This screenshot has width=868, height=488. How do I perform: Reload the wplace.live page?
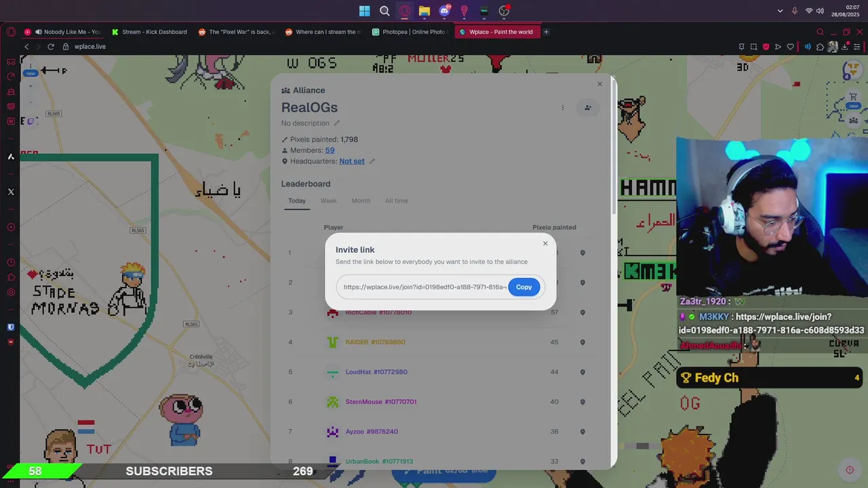coord(51,47)
